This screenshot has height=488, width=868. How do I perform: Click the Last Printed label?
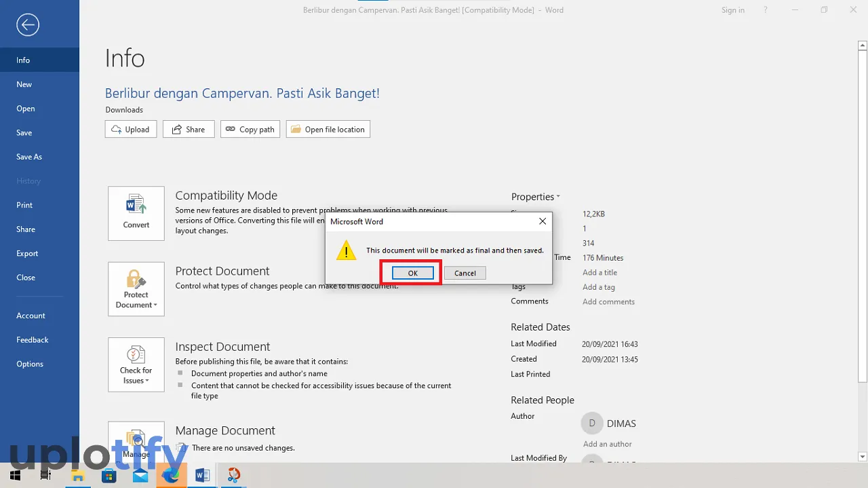pyautogui.click(x=530, y=374)
